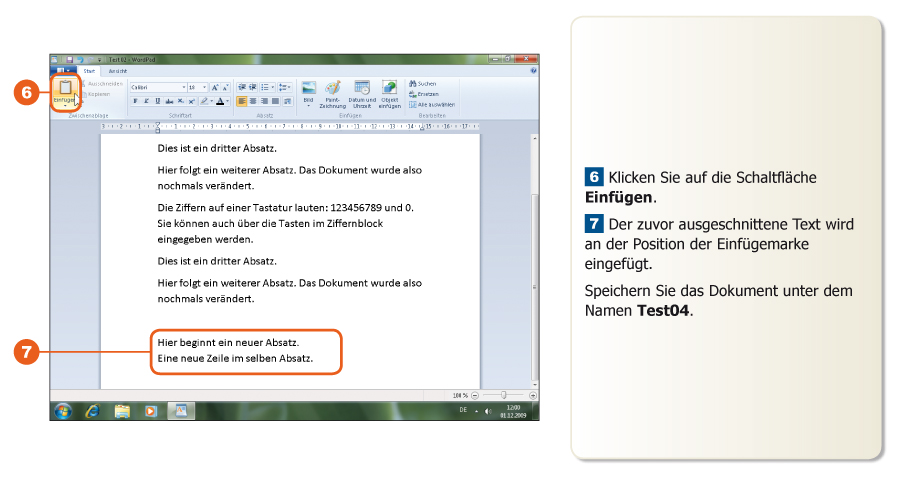
Task: Toggle bold text formatting
Action: [135, 101]
